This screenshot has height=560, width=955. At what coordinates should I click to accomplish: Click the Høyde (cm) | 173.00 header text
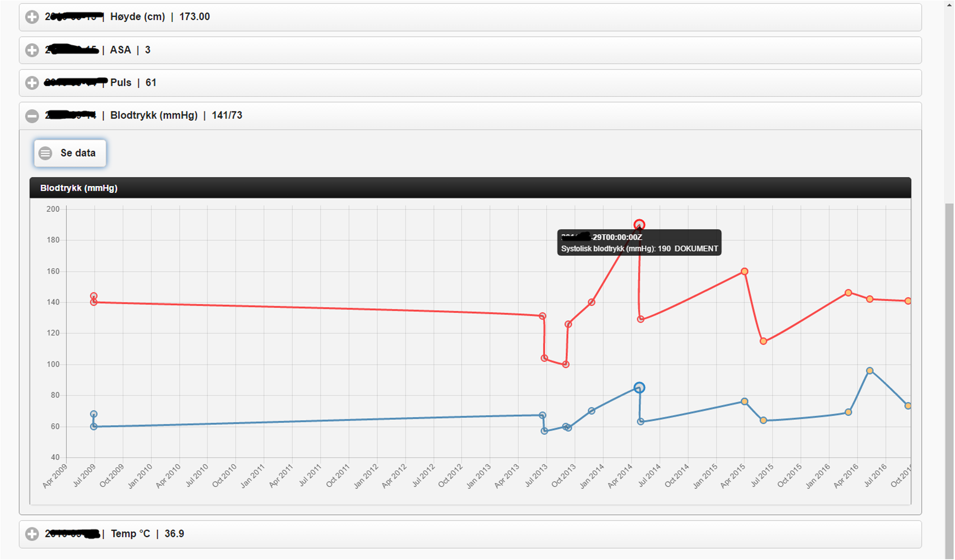pos(160,17)
